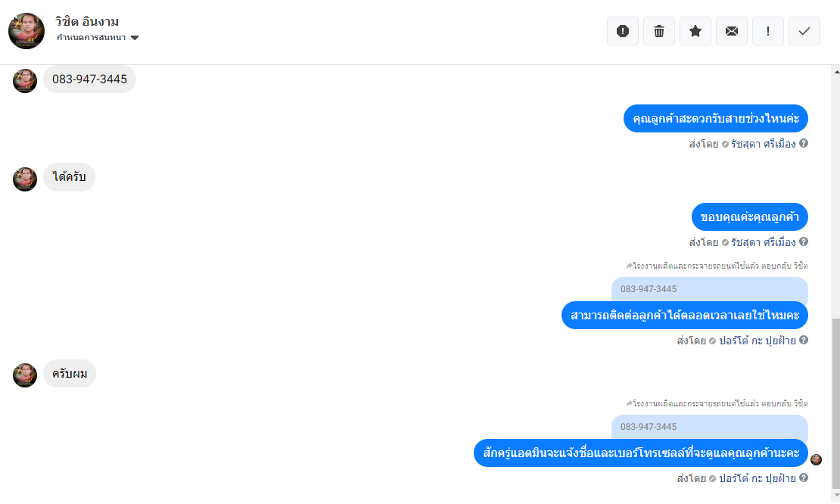This screenshot has height=504, width=840.
Task: Mark conversation unread with envelope icon
Action: click(732, 31)
